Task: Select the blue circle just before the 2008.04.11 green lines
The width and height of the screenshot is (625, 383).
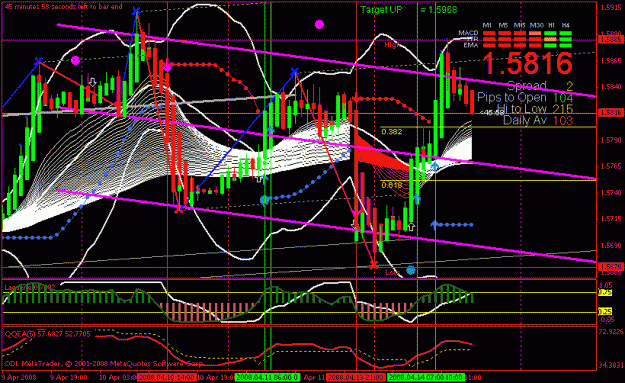Action: pos(264,200)
